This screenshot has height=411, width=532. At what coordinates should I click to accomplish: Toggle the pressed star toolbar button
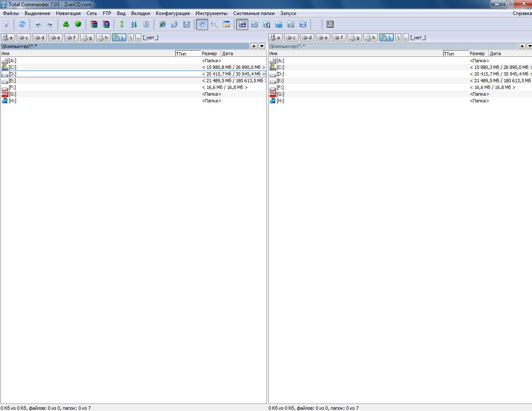pos(202,24)
